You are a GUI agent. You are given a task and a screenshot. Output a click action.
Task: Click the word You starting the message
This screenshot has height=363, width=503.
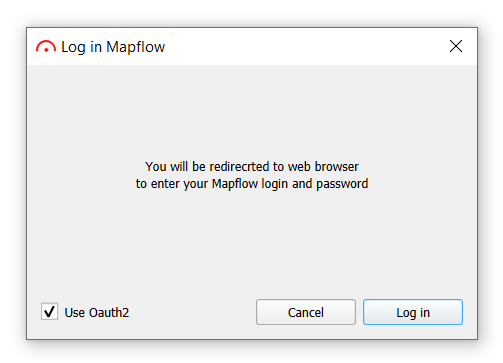156,167
